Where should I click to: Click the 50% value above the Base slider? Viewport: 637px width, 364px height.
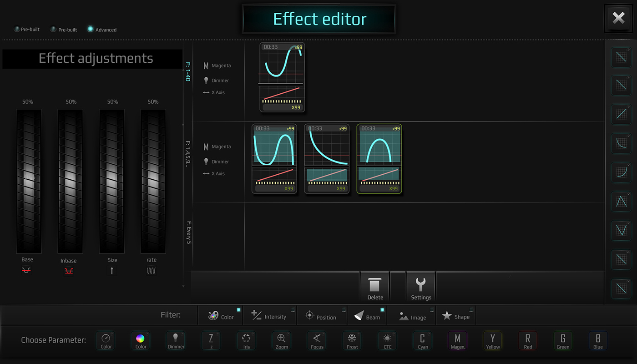point(28,102)
